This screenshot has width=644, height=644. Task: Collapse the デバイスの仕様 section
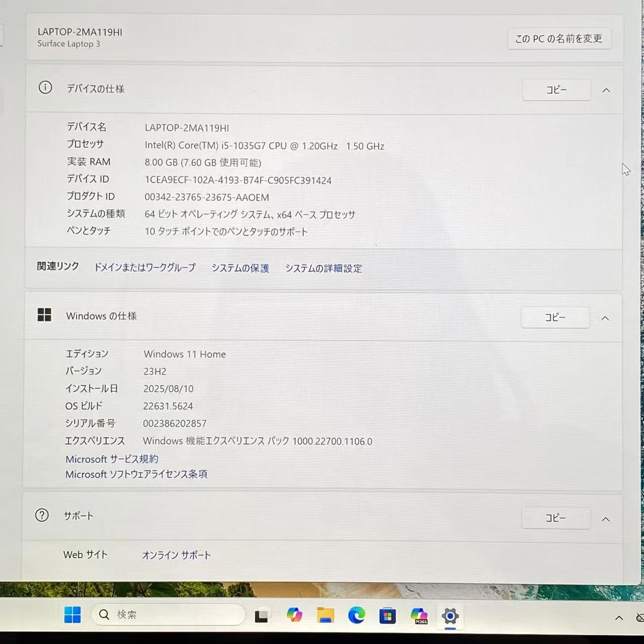pyautogui.click(x=606, y=90)
